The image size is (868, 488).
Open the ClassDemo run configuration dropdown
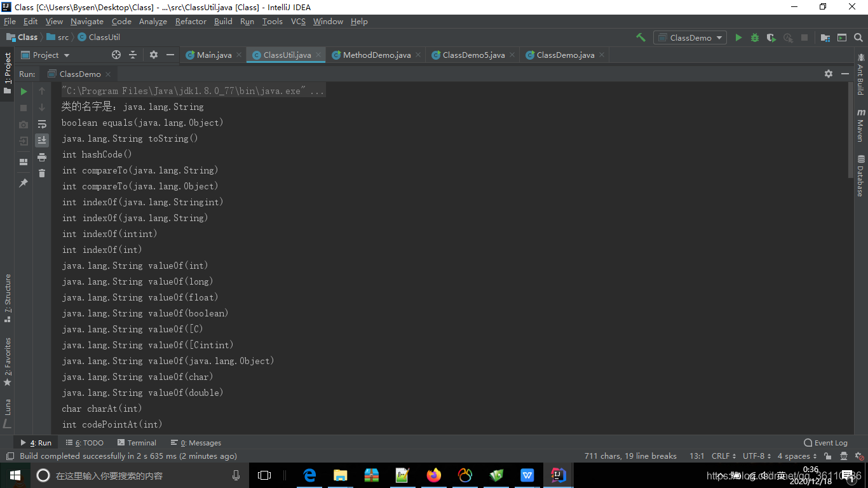(689, 37)
